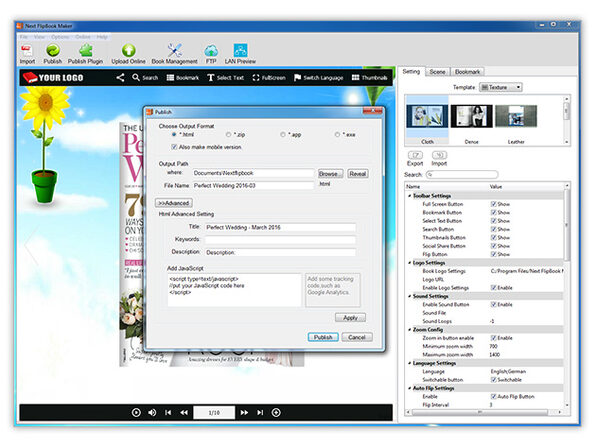Select the *.exe output format

[x=337, y=135]
